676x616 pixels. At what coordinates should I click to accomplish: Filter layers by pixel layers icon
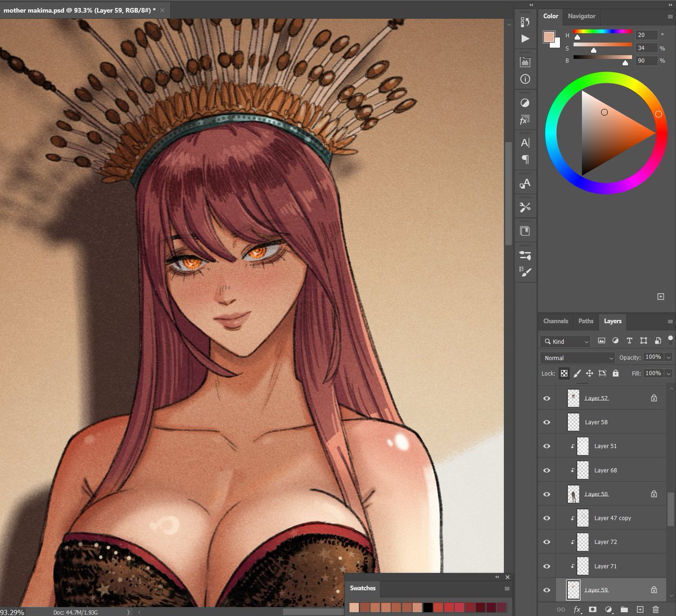coord(602,341)
